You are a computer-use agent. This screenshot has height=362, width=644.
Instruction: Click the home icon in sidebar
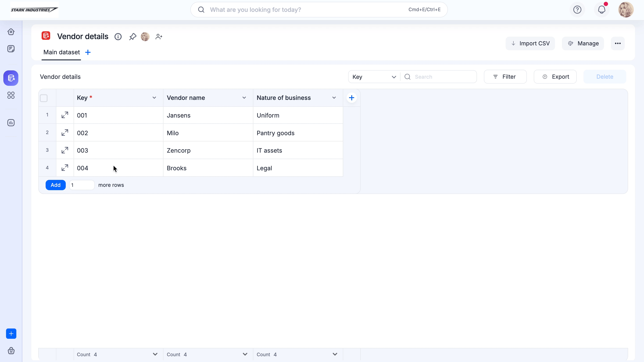(x=11, y=32)
